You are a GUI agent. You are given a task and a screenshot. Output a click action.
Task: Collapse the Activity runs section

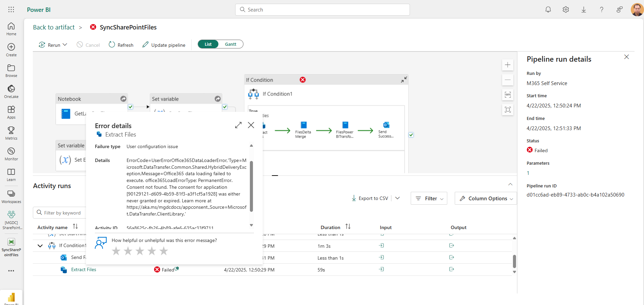(x=510, y=184)
